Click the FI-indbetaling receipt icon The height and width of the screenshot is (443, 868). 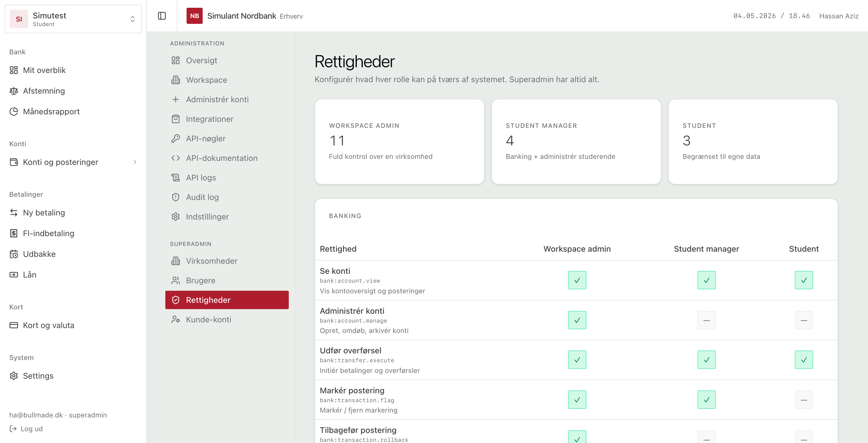pos(14,233)
